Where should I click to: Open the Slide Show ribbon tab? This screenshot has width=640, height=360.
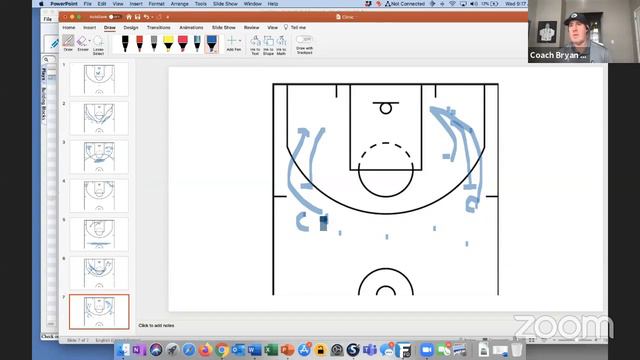pos(224,27)
